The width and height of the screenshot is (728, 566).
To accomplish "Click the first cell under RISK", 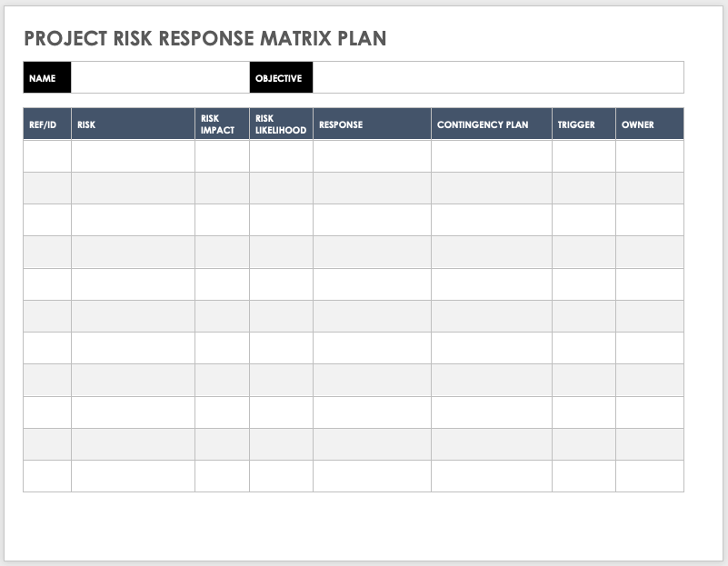I will [x=130, y=156].
